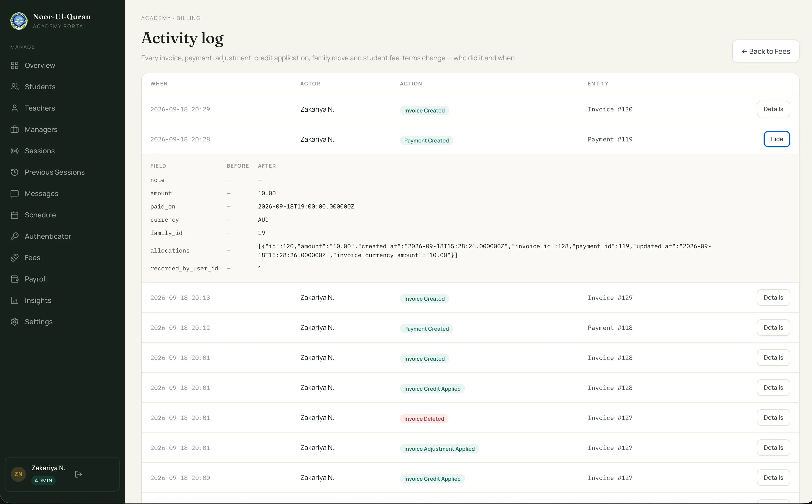Click the Students people icon
This screenshot has width=812, height=504.
pyautogui.click(x=14, y=87)
